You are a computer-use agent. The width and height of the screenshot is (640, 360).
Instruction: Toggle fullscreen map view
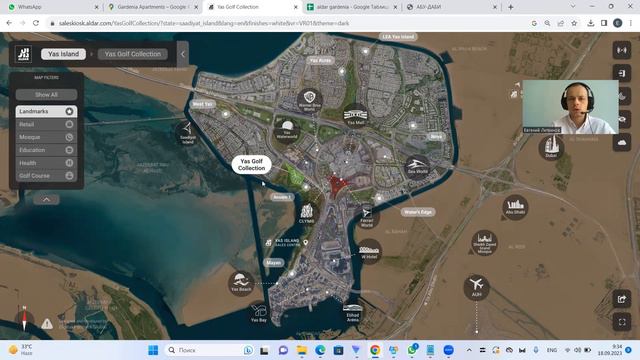(x=622, y=322)
